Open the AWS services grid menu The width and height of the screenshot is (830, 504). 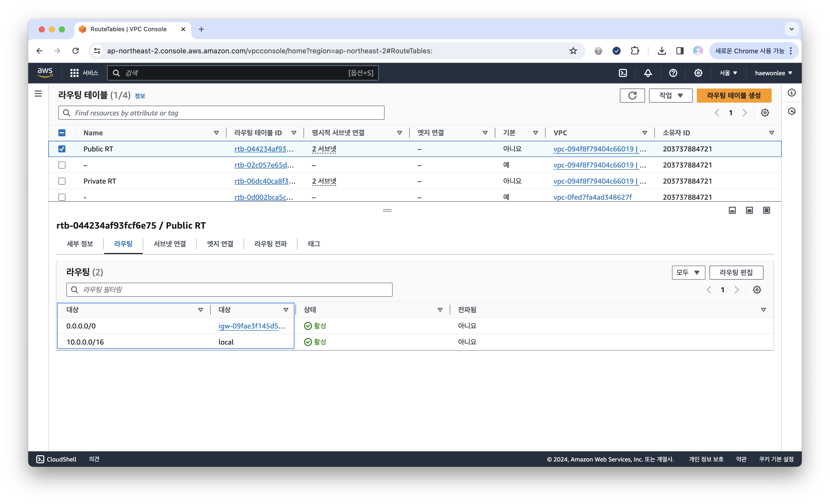pos(74,73)
